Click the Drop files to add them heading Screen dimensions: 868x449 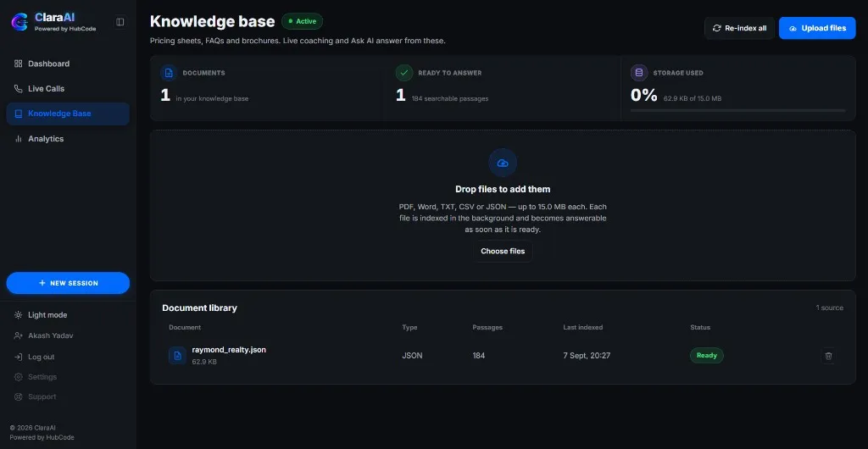click(503, 189)
